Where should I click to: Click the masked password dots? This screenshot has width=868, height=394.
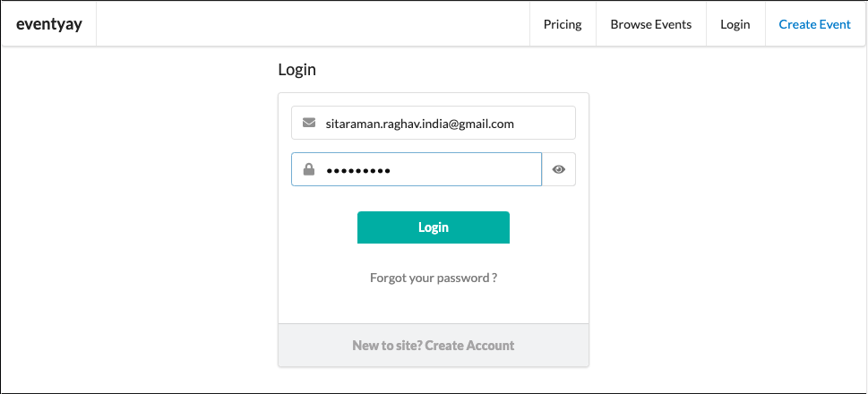tap(358, 170)
